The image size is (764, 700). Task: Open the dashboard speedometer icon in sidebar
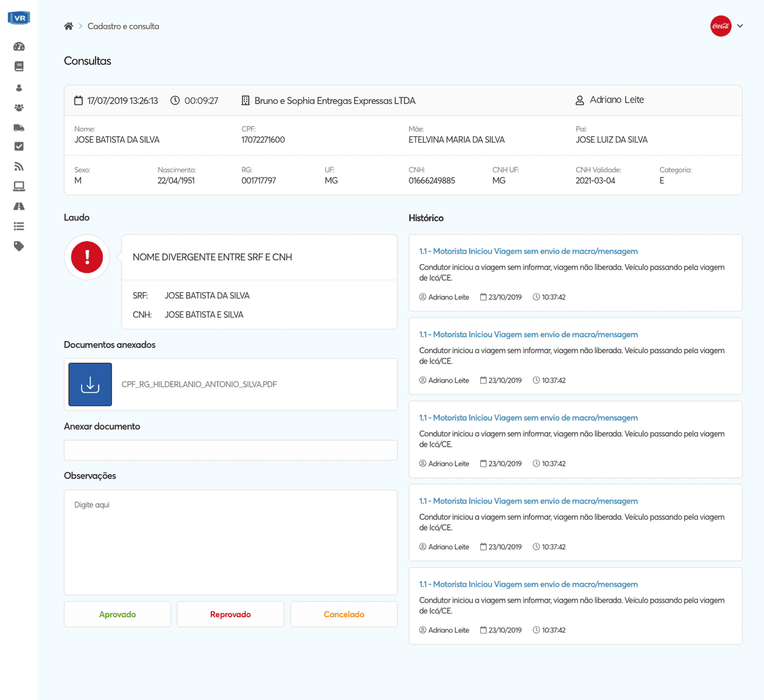[18, 46]
